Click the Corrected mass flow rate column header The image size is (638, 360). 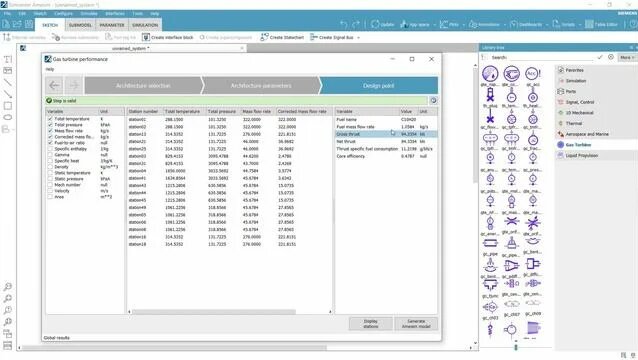coord(303,111)
